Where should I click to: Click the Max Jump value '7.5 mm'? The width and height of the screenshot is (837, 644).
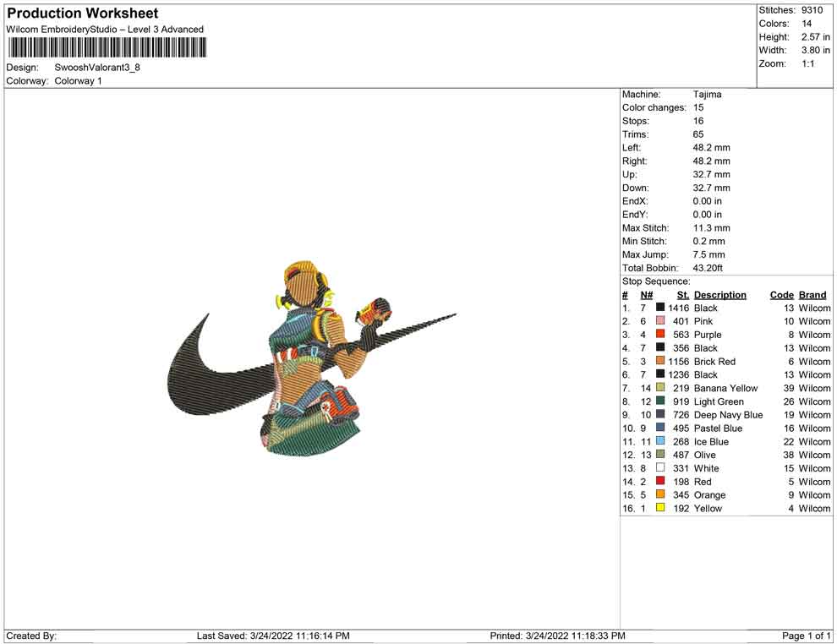pos(708,254)
